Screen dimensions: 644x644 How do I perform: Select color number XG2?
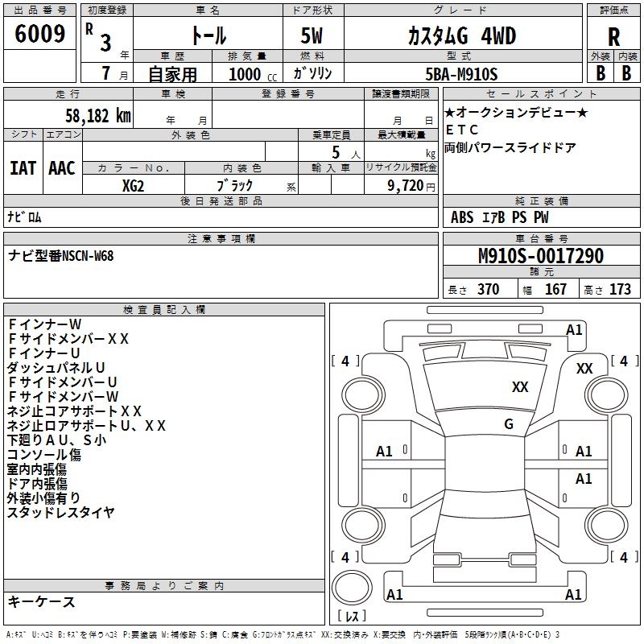[133, 186]
